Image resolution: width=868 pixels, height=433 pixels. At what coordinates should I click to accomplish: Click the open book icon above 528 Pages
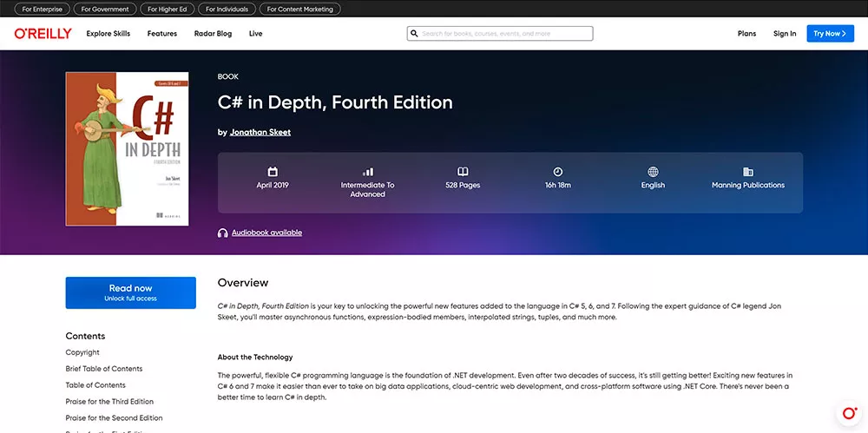tap(463, 172)
